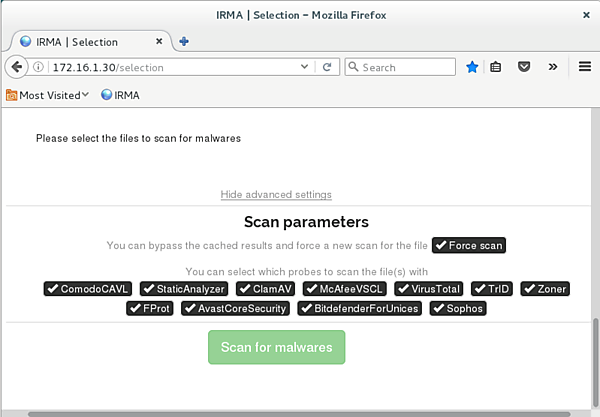Click the Pocket save icon
This screenshot has width=600, height=417.
coord(523,67)
